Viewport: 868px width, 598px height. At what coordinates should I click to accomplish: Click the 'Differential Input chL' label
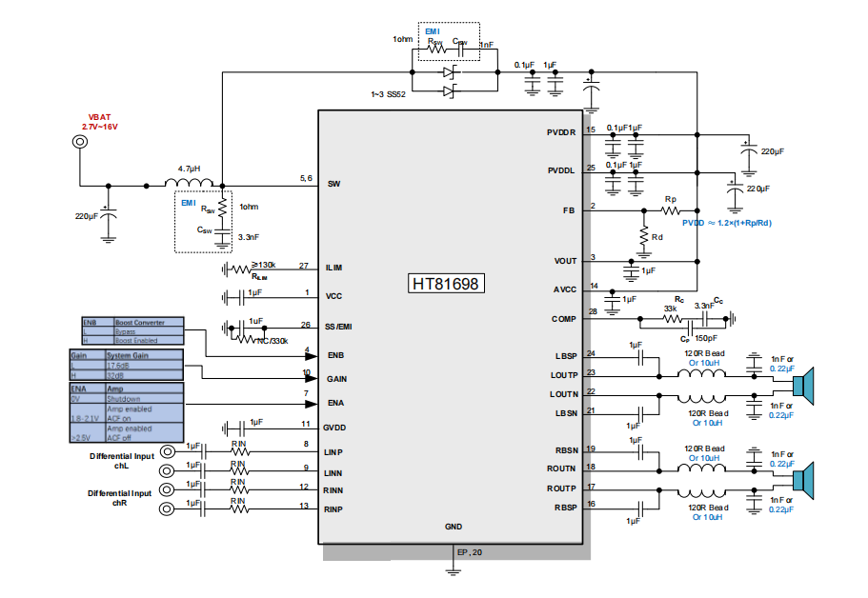tap(122, 462)
